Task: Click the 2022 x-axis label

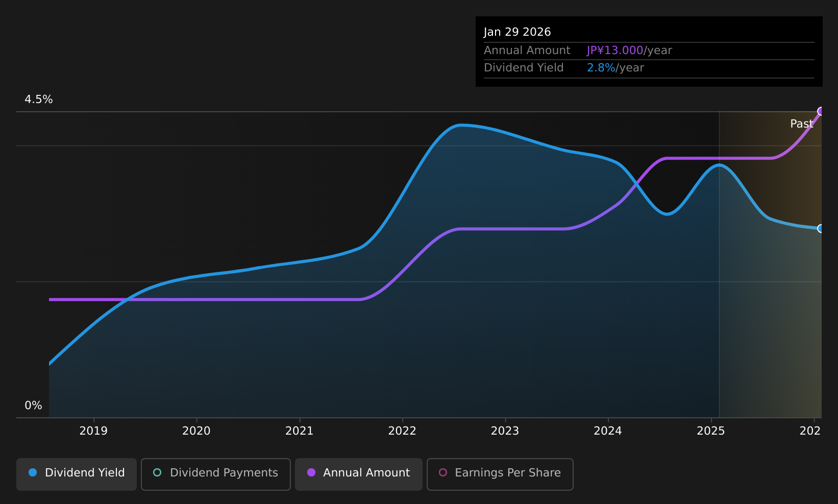Action: 402,431
